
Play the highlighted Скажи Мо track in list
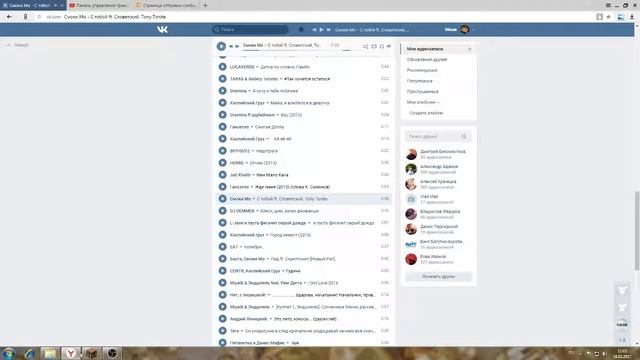pyautogui.click(x=222, y=199)
